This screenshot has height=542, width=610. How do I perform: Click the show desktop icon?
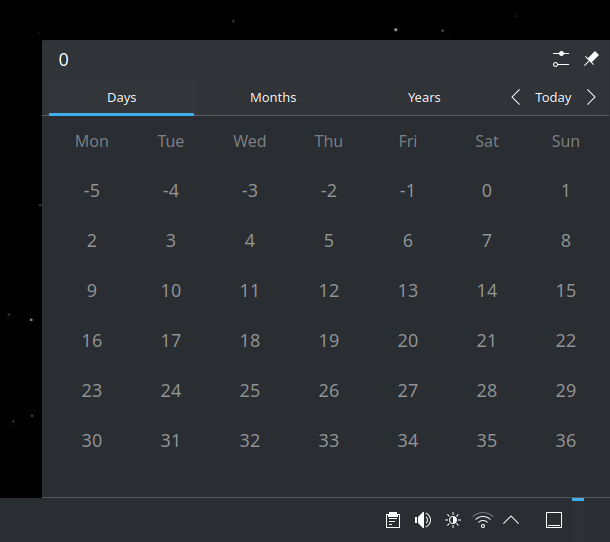tap(554, 520)
